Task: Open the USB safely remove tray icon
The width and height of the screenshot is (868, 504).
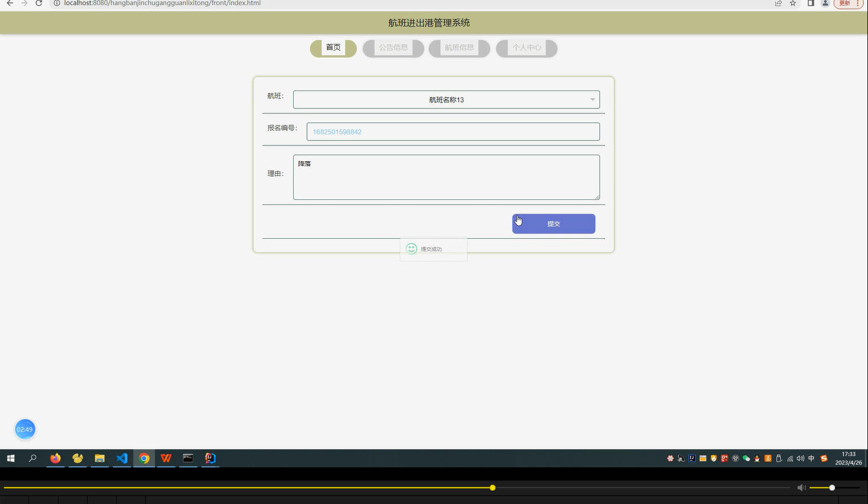Action: coord(779,458)
